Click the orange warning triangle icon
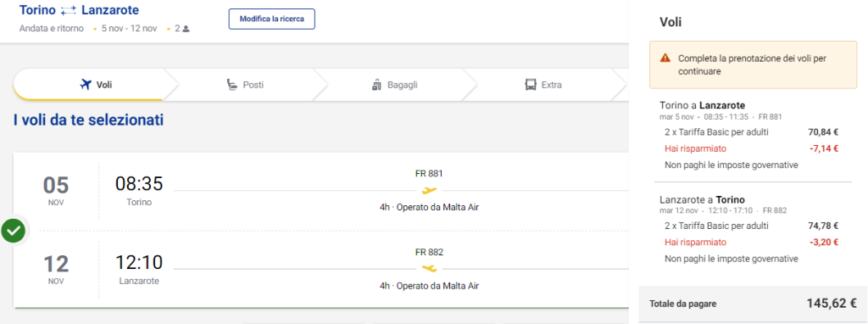The image size is (868, 324). point(665,59)
